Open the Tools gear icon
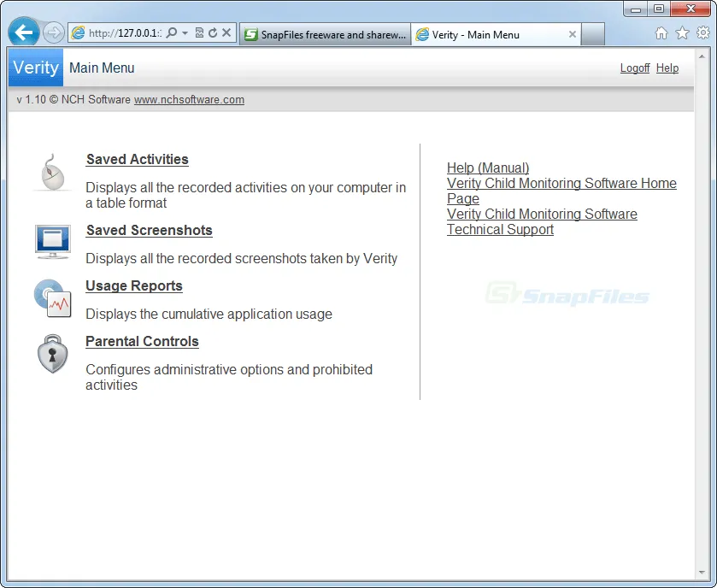 (703, 33)
